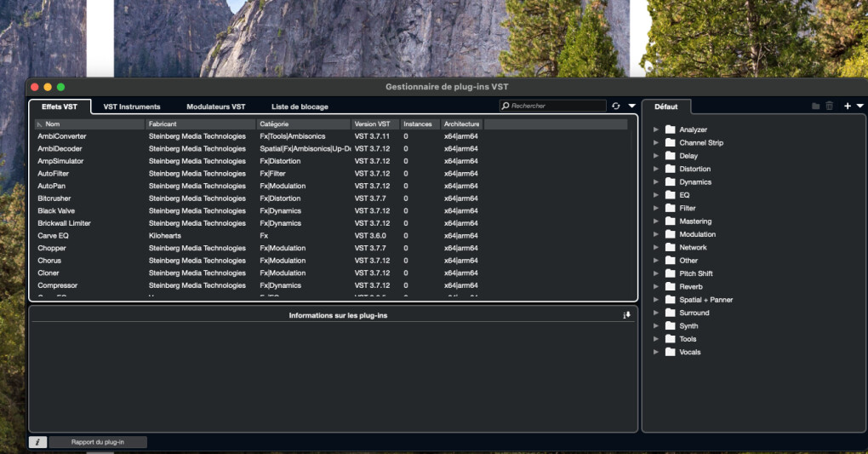The width and height of the screenshot is (868, 454).
Task: Open the VST Instruments tab
Action: pos(132,106)
